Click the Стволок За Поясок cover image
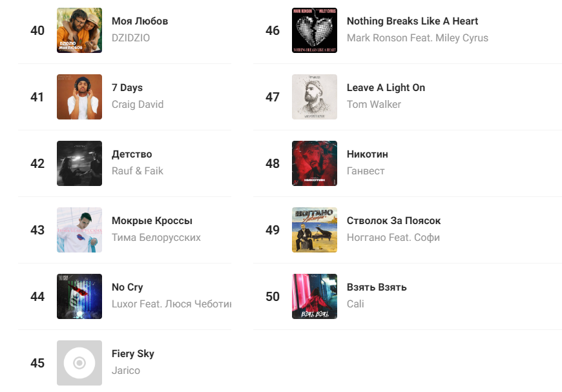This screenshot has height=392, width=562. [315, 230]
